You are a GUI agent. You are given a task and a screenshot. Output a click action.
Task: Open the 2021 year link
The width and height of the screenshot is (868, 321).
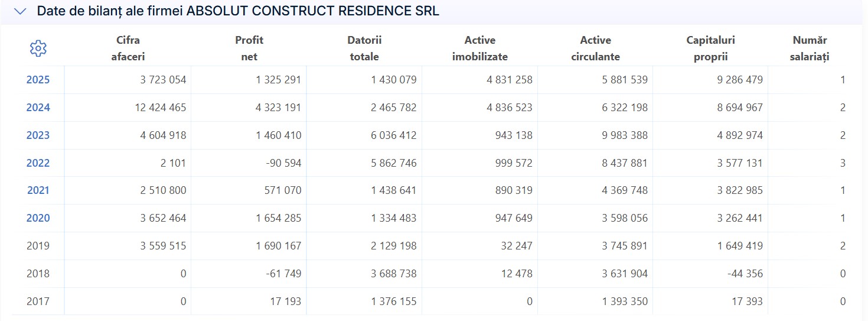pos(38,190)
